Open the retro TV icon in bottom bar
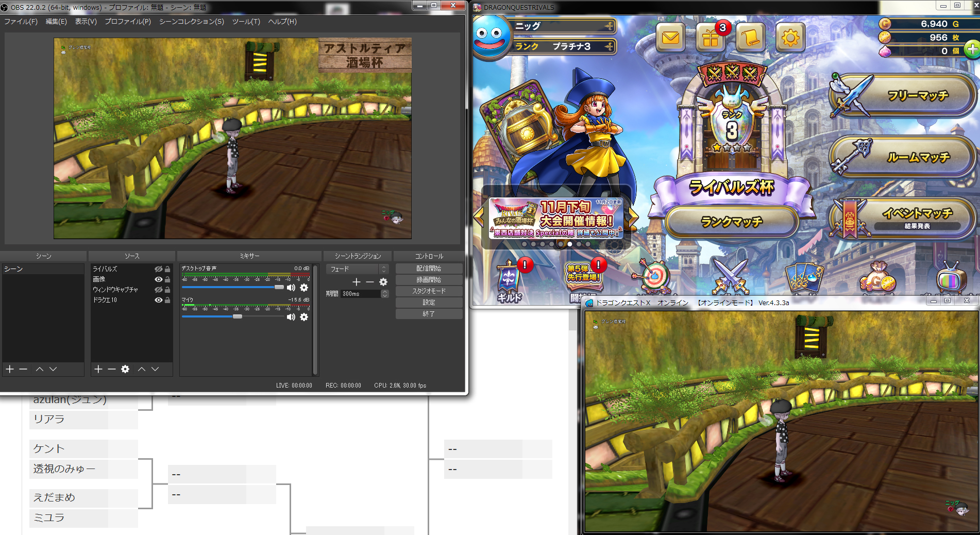980x535 pixels. 951,278
